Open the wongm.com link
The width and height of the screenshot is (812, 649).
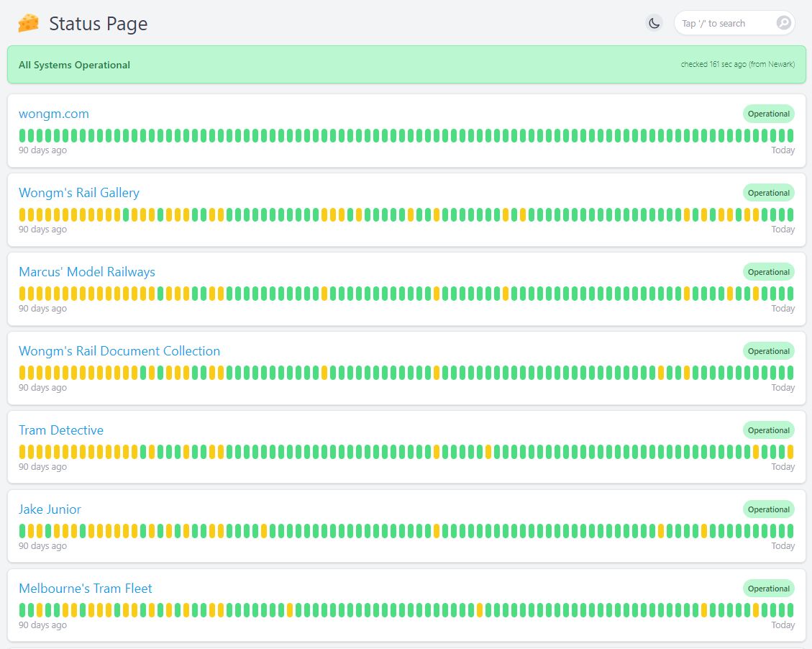click(x=54, y=114)
